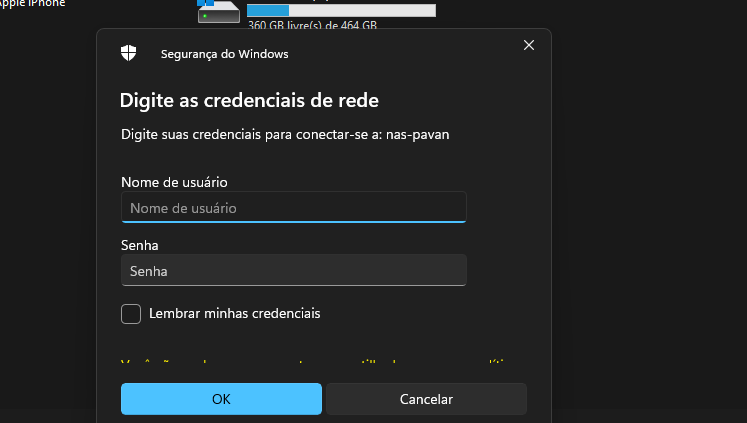Click the 'Digite as credenciais de rede' heading
The height and width of the screenshot is (423, 747).
point(249,100)
